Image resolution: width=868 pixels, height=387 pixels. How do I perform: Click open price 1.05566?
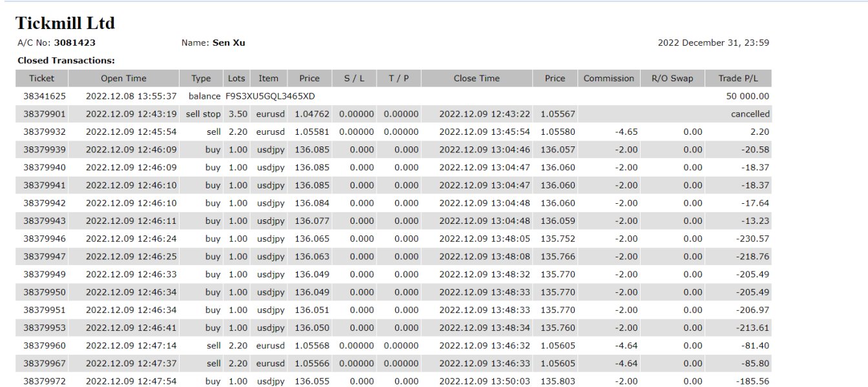312,364
